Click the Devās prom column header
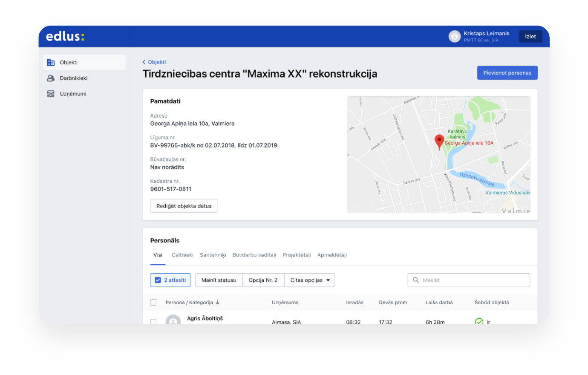Screen dimensions: 588x375 point(393,303)
